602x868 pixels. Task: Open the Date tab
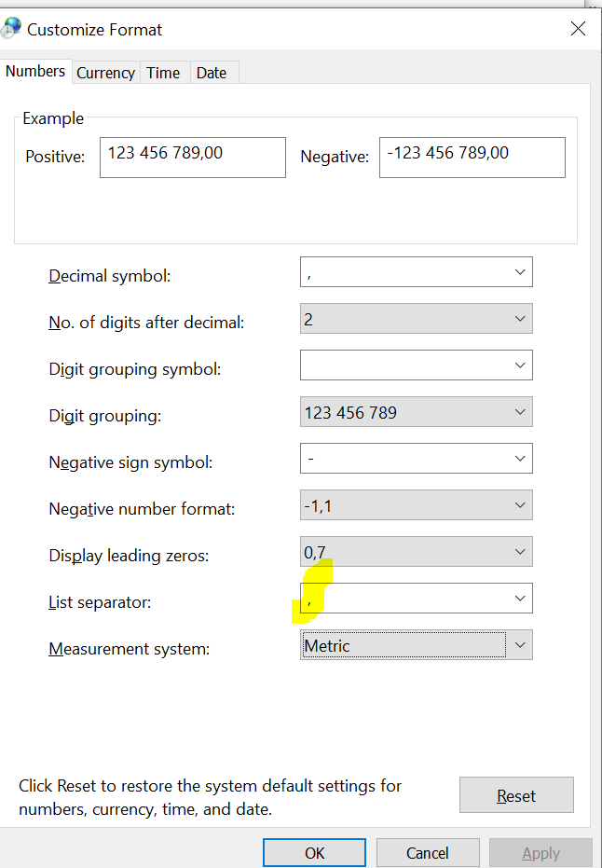click(211, 72)
